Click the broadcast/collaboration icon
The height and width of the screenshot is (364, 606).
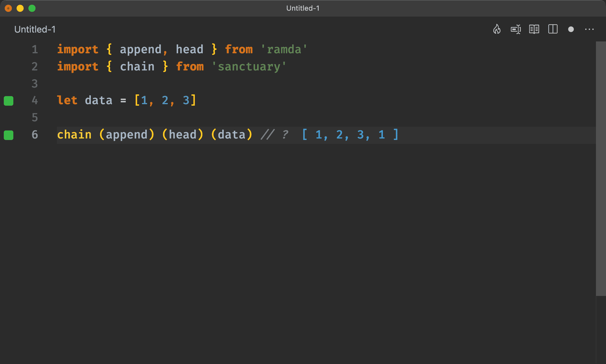pos(516,29)
